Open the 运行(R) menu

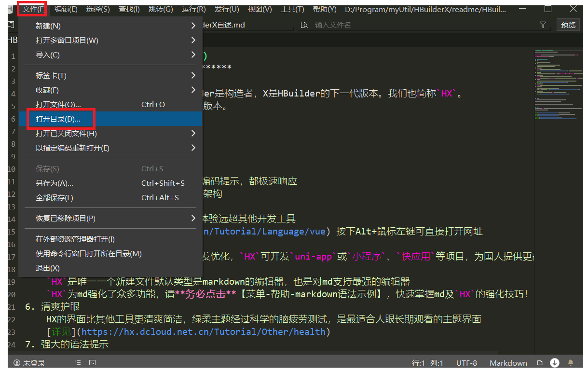click(193, 9)
